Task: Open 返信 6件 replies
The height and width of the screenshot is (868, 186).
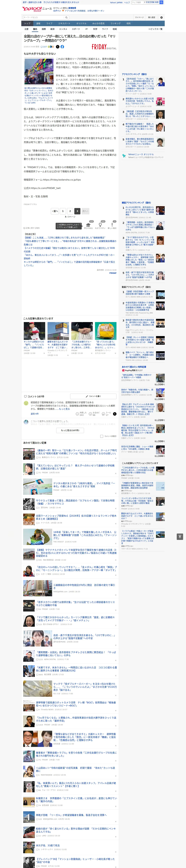Action: tap(34, 414)
